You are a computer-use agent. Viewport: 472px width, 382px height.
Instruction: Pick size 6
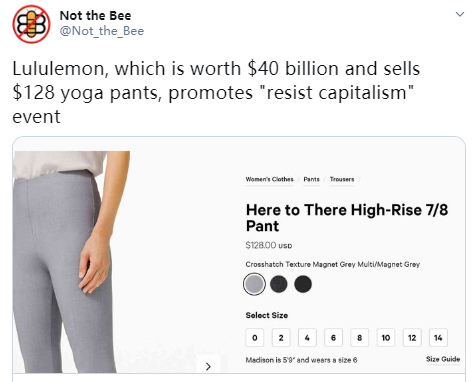[333, 338]
